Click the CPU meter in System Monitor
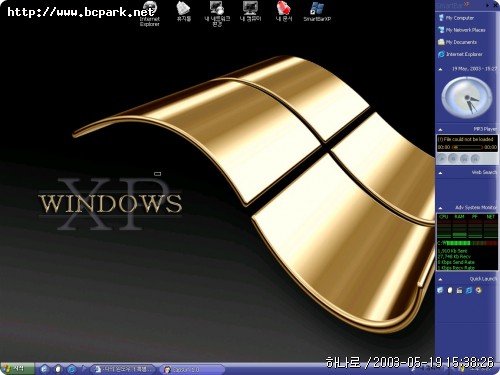This screenshot has height=375, width=500. point(444,227)
